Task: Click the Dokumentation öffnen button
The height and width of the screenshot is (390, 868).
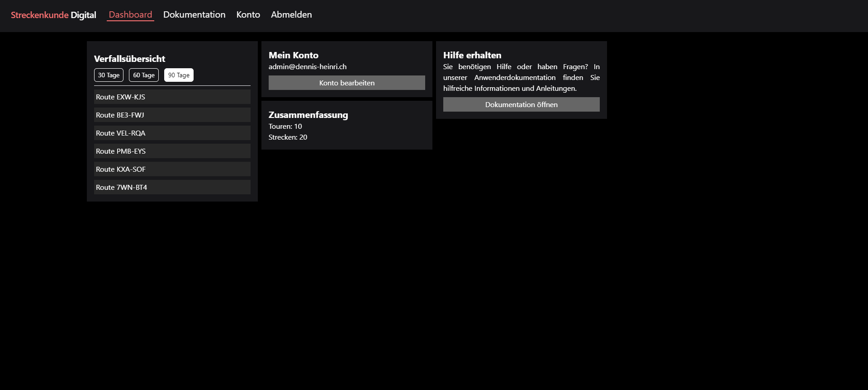Action: [521, 104]
